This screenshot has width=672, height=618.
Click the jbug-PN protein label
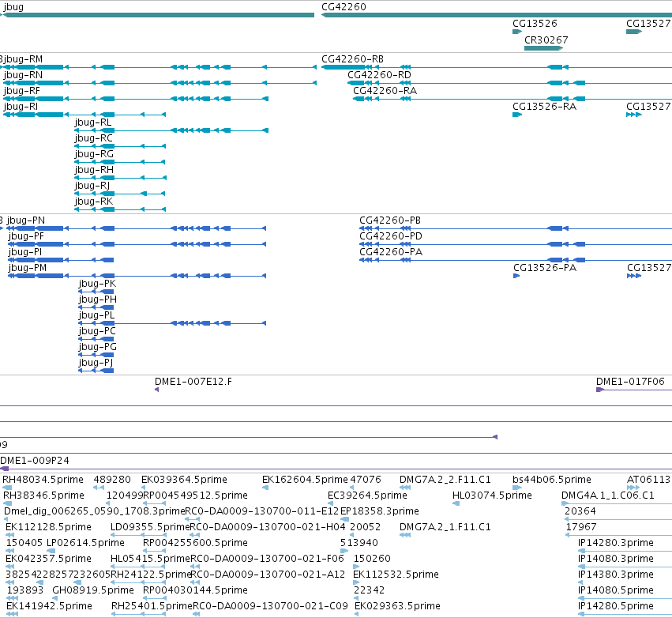coord(26,220)
